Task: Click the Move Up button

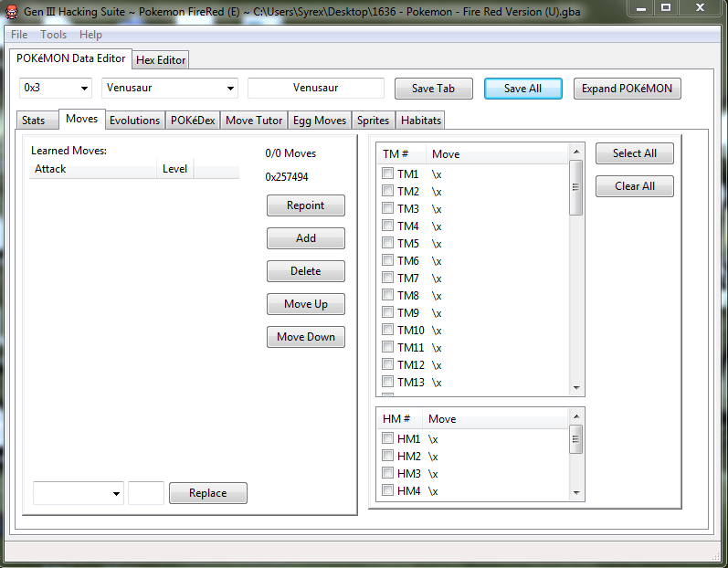Action: pyautogui.click(x=305, y=304)
